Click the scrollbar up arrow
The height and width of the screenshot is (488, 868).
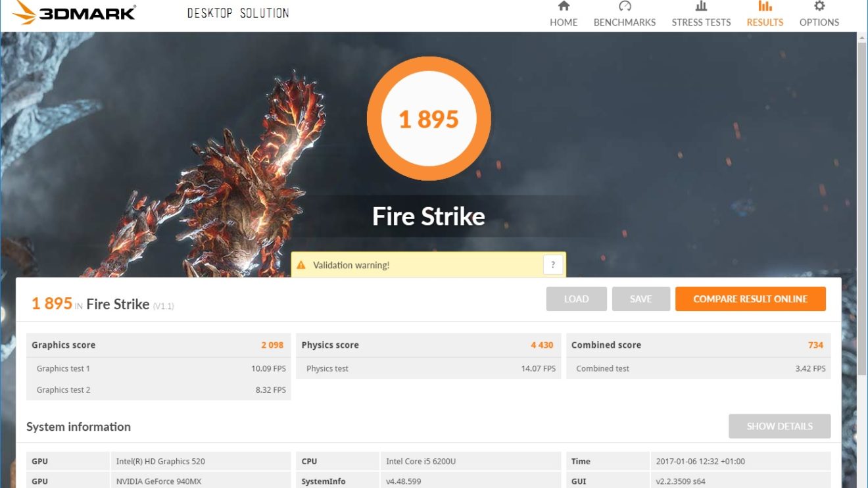[x=862, y=37]
